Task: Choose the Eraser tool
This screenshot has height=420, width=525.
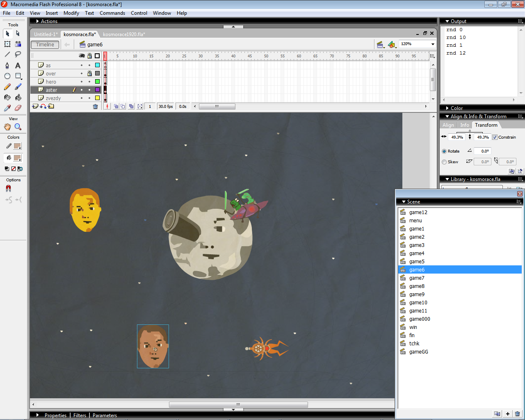Action: 18,108
